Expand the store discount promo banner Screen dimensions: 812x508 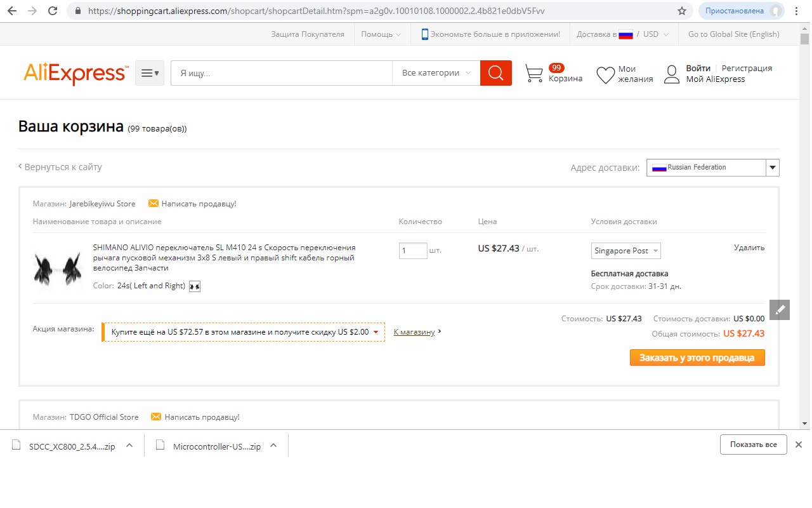point(244,332)
